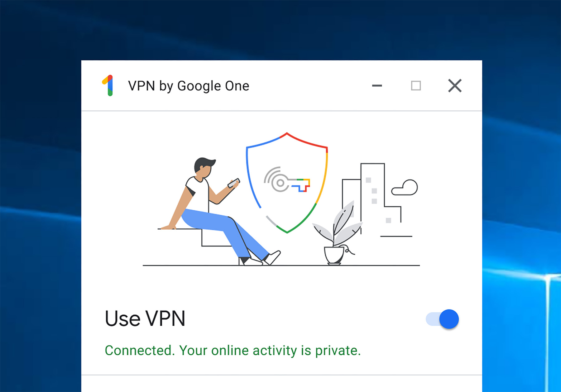561x392 pixels.
Task: Minimize the VPN by Google One window
Action: (377, 85)
